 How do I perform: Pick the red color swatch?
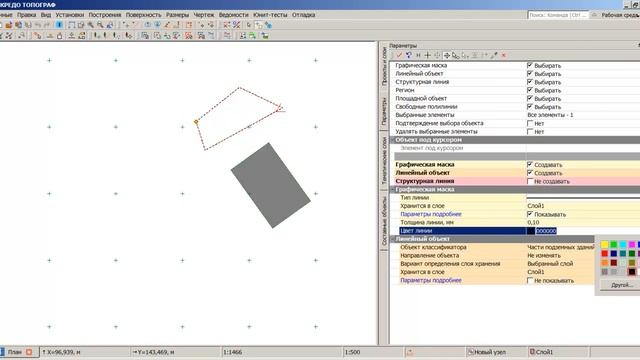[x=604, y=253]
